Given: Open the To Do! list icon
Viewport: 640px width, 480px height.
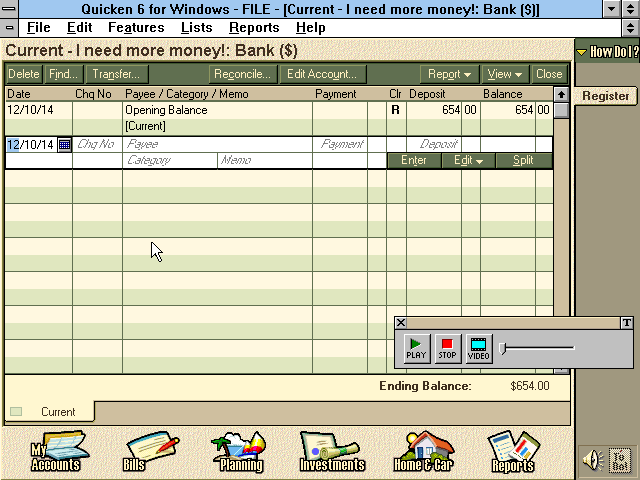Looking at the screenshot, I should point(620,460).
